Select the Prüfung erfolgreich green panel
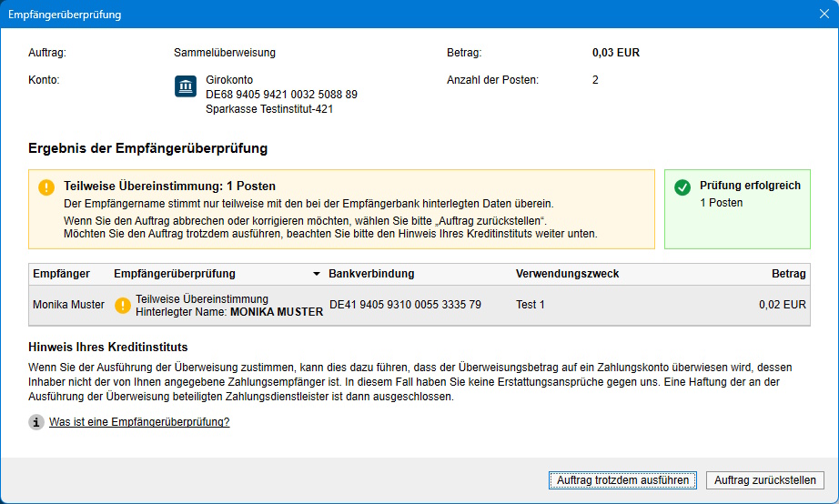839x504 pixels. 737,209
